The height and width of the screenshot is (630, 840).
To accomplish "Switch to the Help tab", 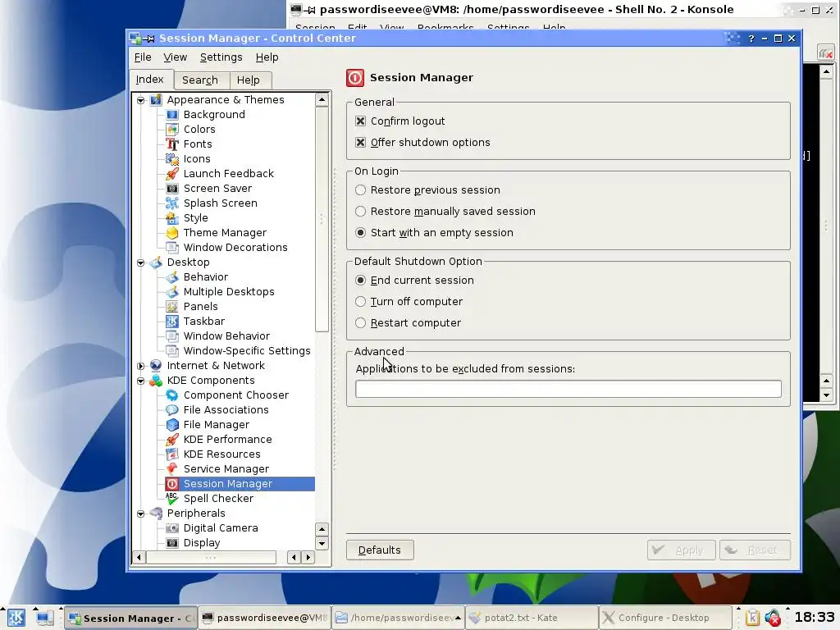I will (x=249, y=80).
